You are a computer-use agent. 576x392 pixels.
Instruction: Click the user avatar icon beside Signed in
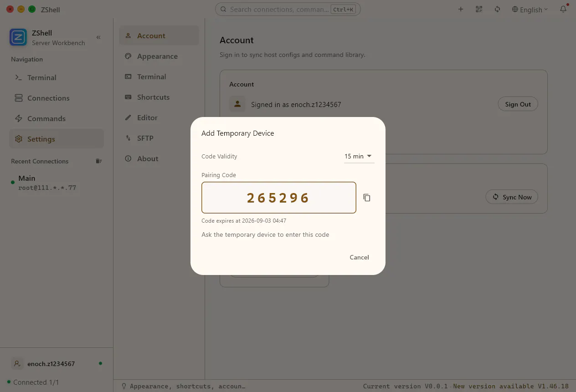[237, 104]
